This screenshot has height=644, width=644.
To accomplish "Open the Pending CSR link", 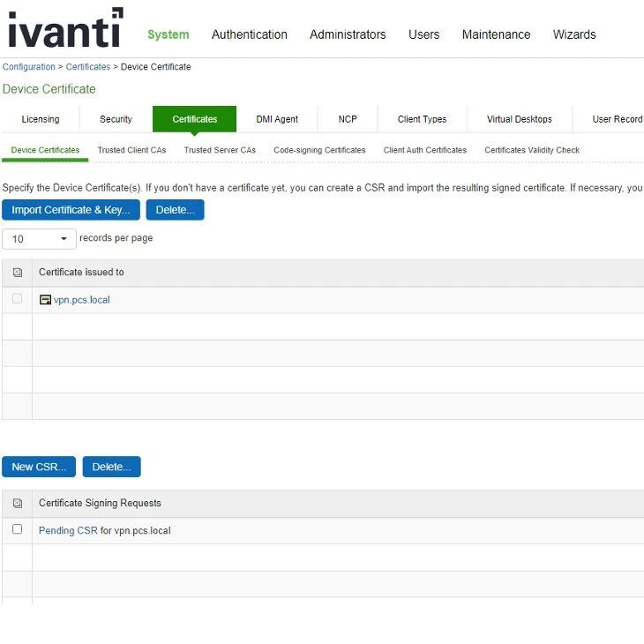I will (68, 531).
